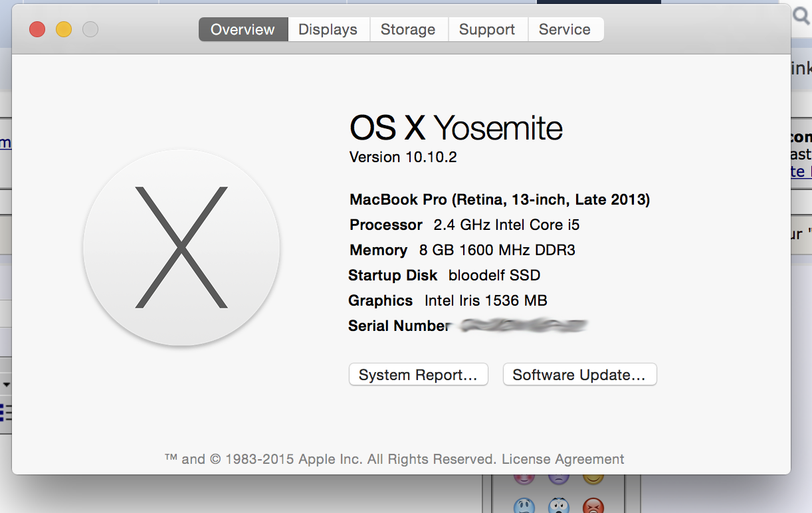Click the disabled gray zoom button
This screenshot has width=812, height=513.
click(90, 29)
